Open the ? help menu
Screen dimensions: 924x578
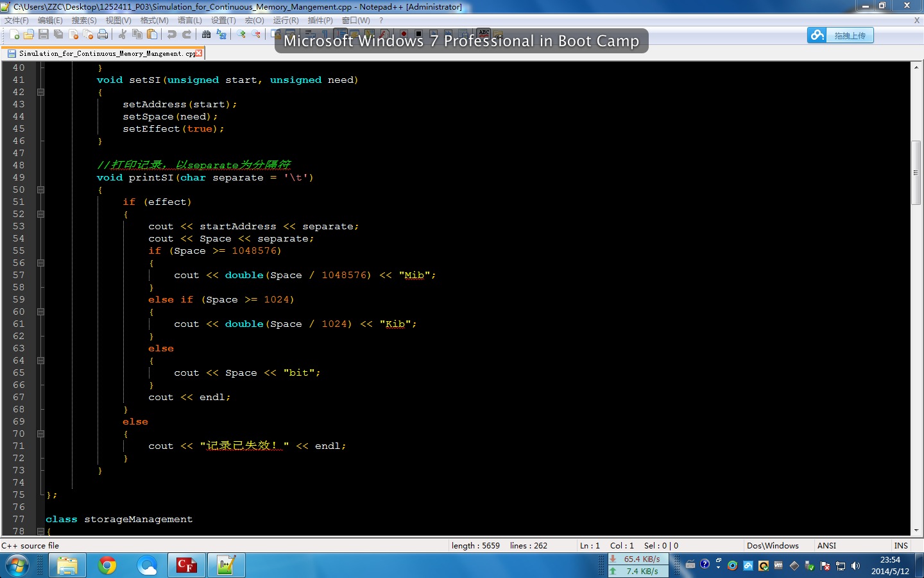click(x=381, y=20)
